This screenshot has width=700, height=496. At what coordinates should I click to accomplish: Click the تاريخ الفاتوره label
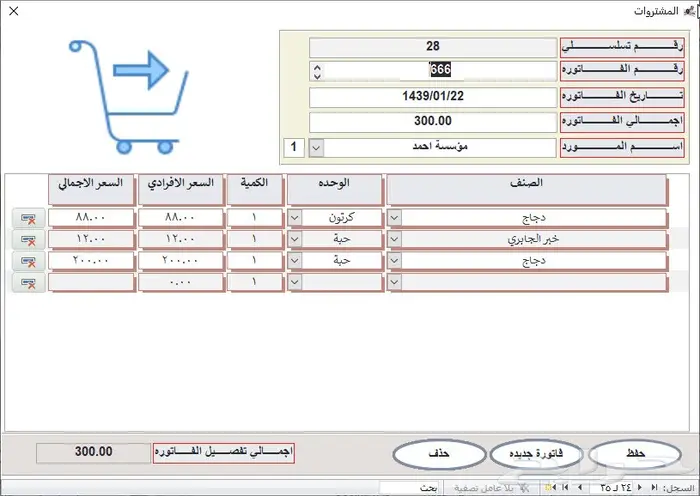(622, 97)
